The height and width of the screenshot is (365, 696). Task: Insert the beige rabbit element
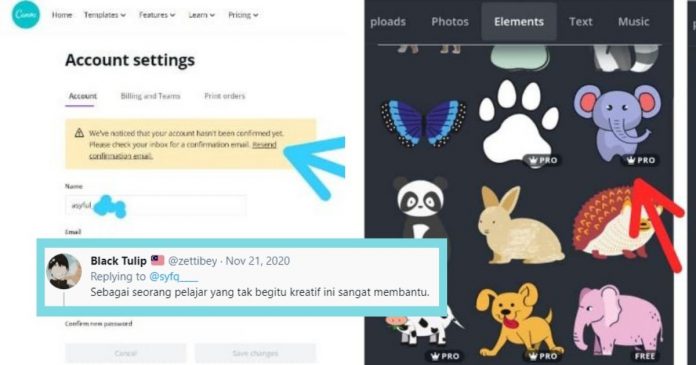519,225
